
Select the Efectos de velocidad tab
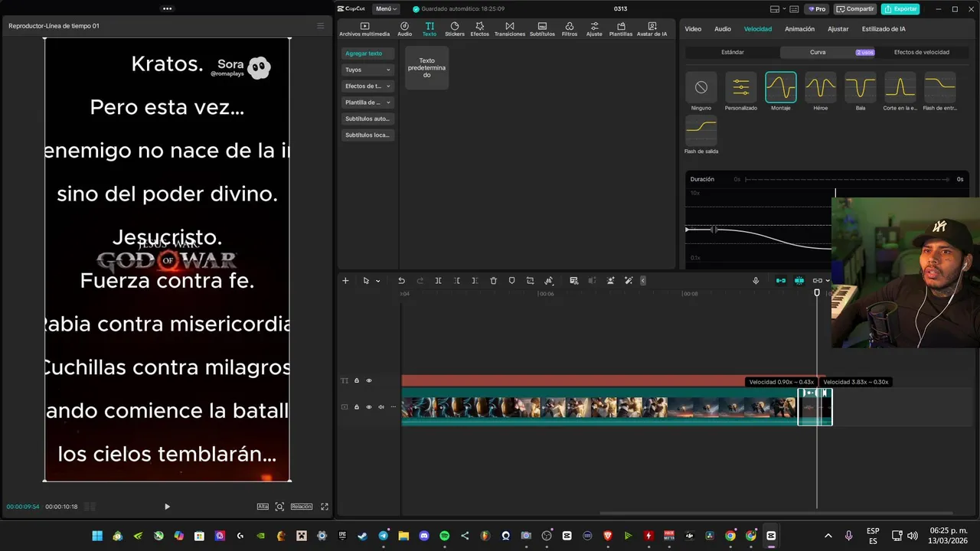(922, 52)
